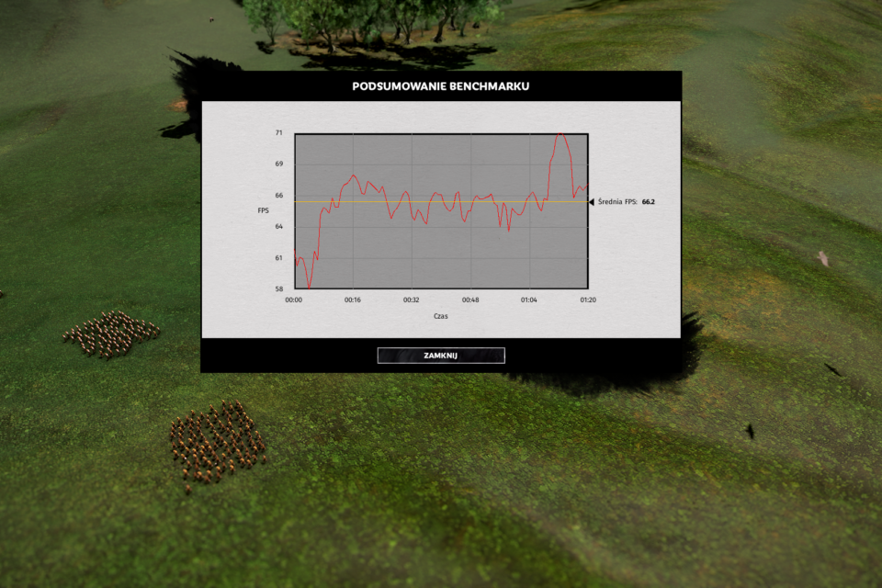Click the Podsumowanie Benchmarku title

tap(441, 86)
